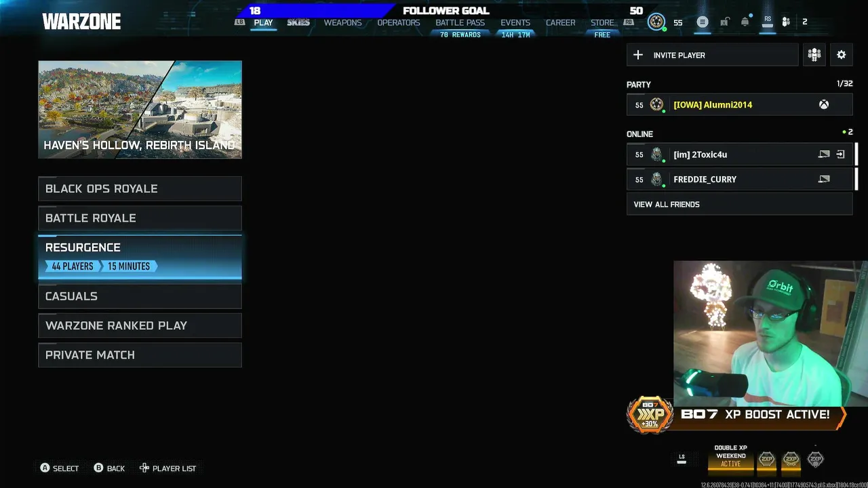The image size is (868, 488).
Task: Select Warzone Ranked Play mode
Action: [x=140, y=325]
